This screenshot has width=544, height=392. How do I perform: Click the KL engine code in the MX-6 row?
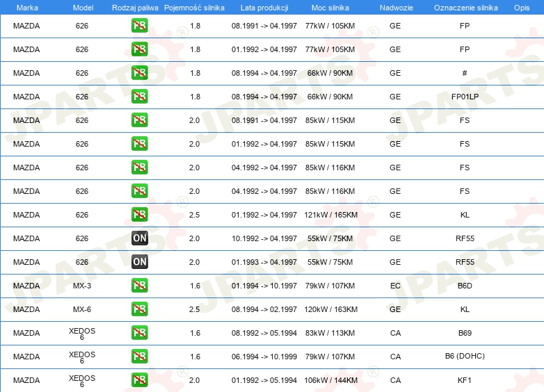tap(465, 309)
